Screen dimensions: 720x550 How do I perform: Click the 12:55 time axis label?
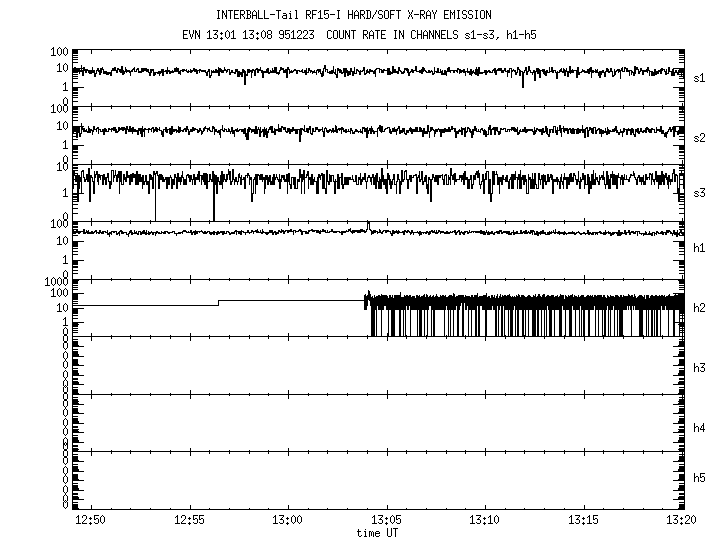[189, 522]
